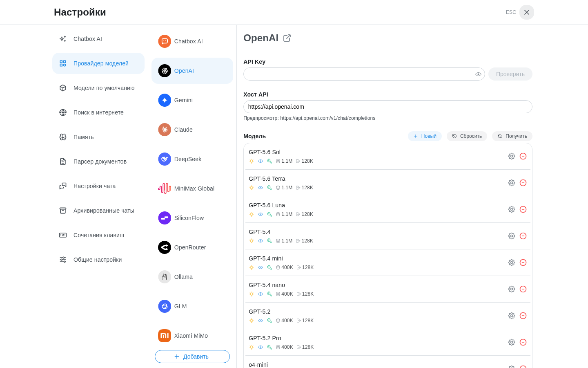The image size is (588, 368).
Task: Select the DeepSeek provider
Action: point(192,159)
